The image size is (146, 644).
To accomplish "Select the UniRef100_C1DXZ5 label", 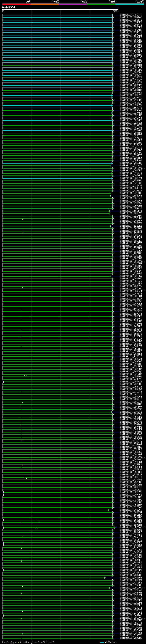I will [131, 80].
